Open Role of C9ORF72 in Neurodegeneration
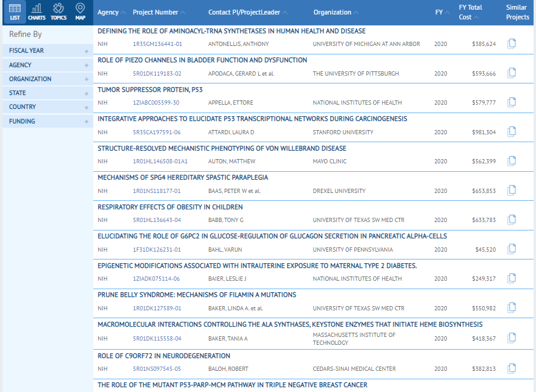The width and height of the screenshot is (536, 392). (x=164, y=356)
